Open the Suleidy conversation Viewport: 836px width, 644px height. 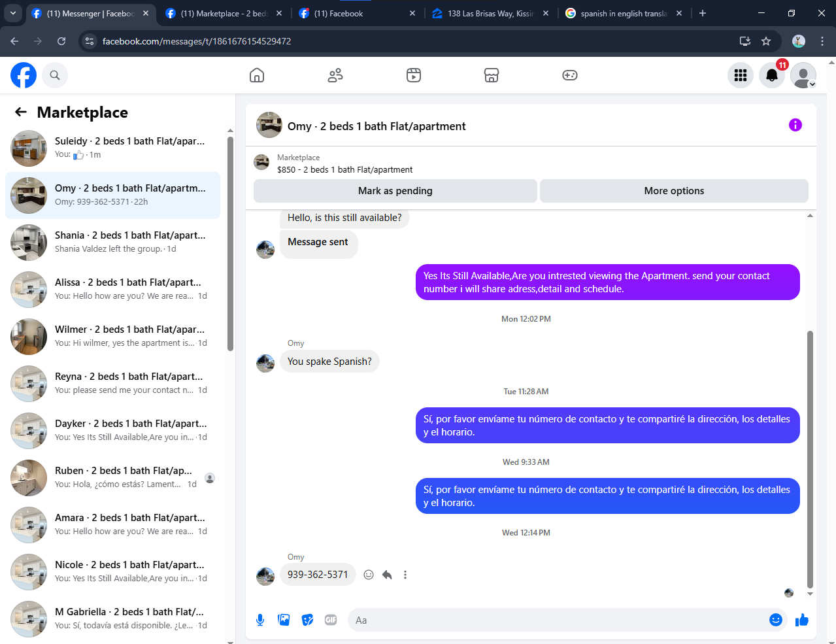[x=112, y=148]
